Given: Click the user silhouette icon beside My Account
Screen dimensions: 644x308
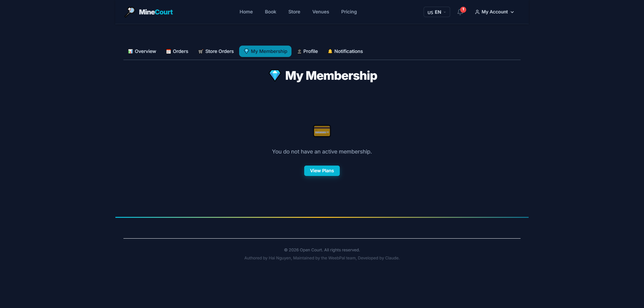Looking at the screenshot, I should pyautogui.click(x=477, y=12).
